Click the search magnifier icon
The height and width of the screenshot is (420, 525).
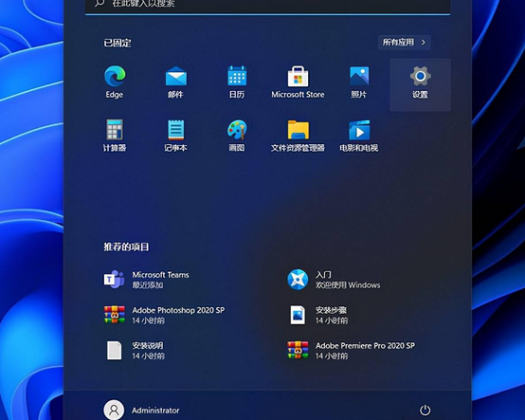click(x=100, y=3)
